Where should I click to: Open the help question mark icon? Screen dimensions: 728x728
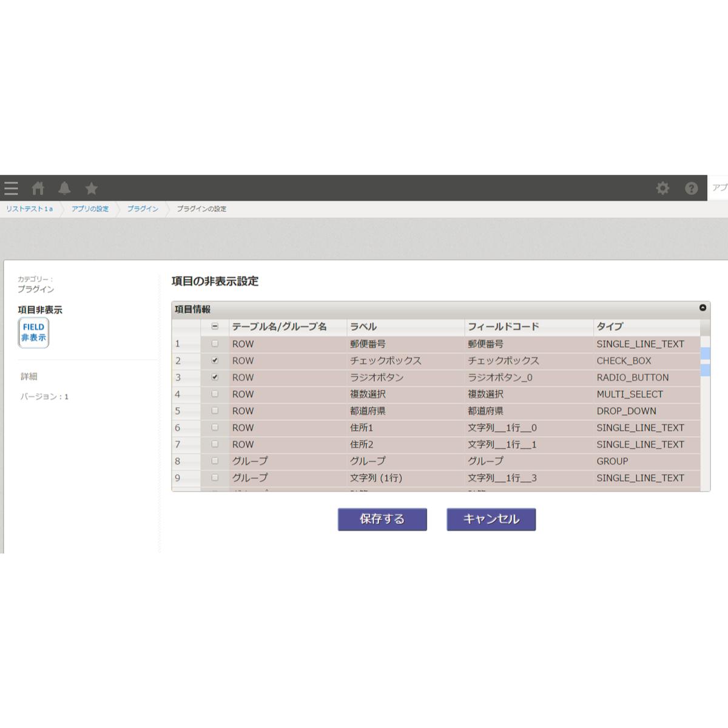coord(691,189)
